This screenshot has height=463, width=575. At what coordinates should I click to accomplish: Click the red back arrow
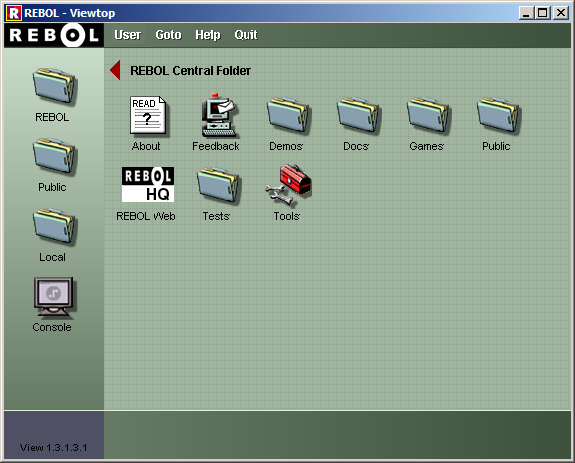coord(115,70)
